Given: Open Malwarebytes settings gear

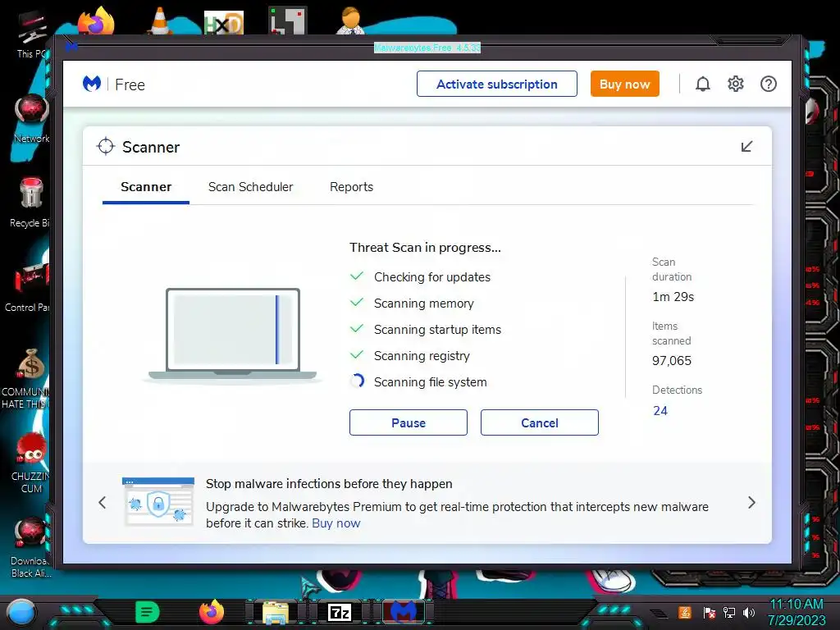Looking at the screenshot, I should [x=736, y=84].
